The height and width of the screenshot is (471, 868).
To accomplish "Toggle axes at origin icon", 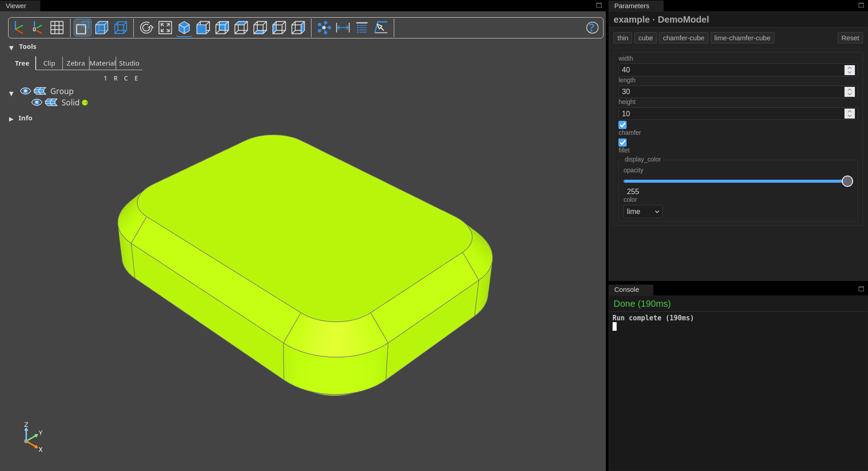I will [x=38, y=28].
